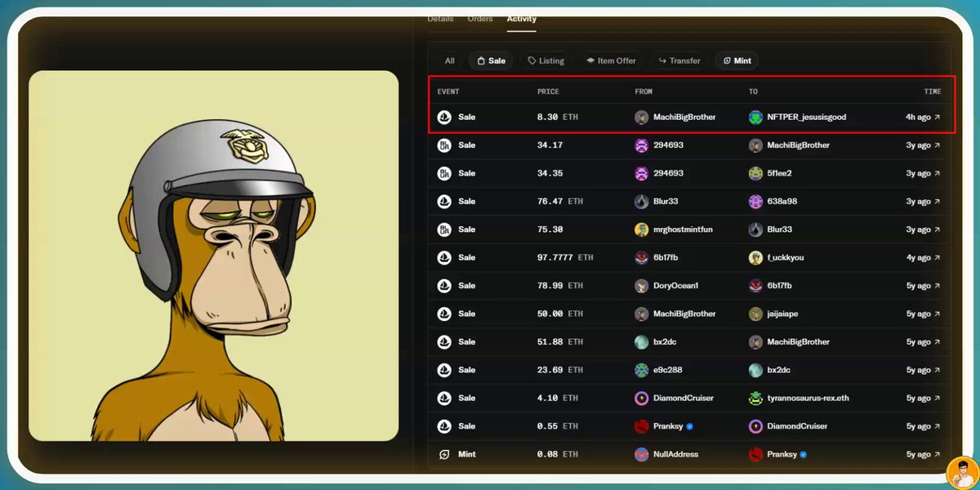Enable the Item Offer filter
The width and height of the screenshot is (980, 490).
611,60
